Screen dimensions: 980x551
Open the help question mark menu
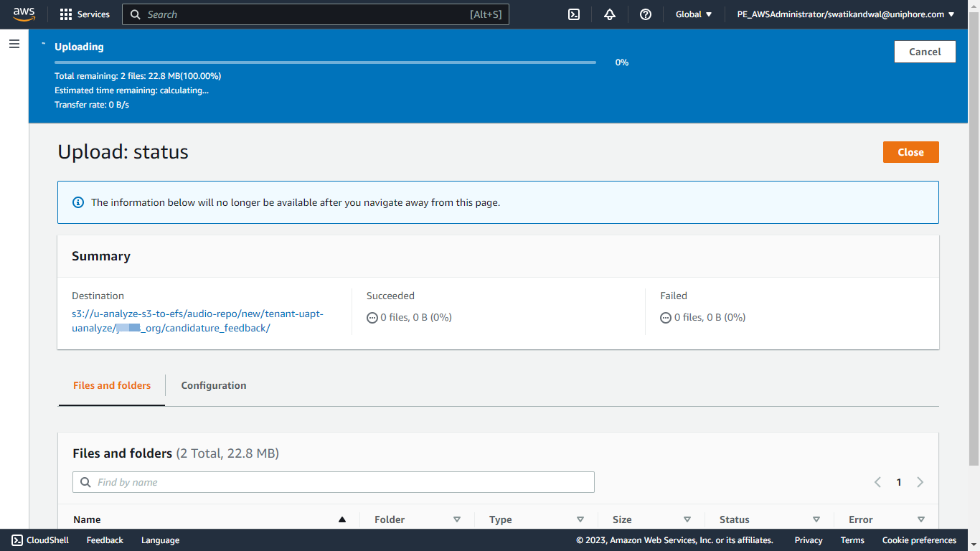click(646, 14)
